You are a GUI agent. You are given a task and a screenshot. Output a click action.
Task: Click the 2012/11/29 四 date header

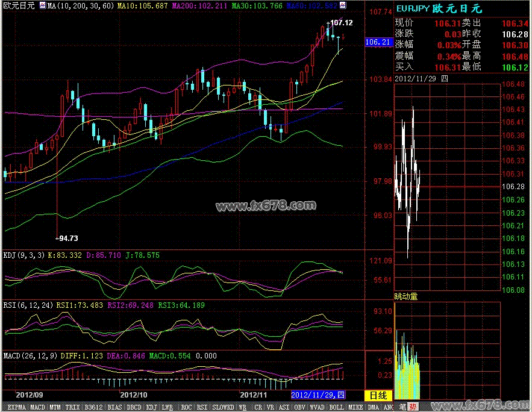click(x=421, y=79)
